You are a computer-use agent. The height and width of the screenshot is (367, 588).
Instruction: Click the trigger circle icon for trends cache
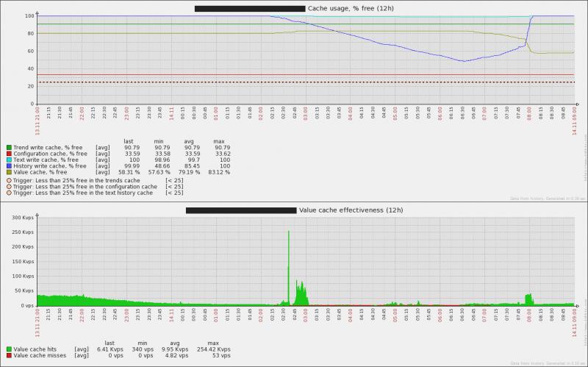pyautogui.click(x=9, y=180)
